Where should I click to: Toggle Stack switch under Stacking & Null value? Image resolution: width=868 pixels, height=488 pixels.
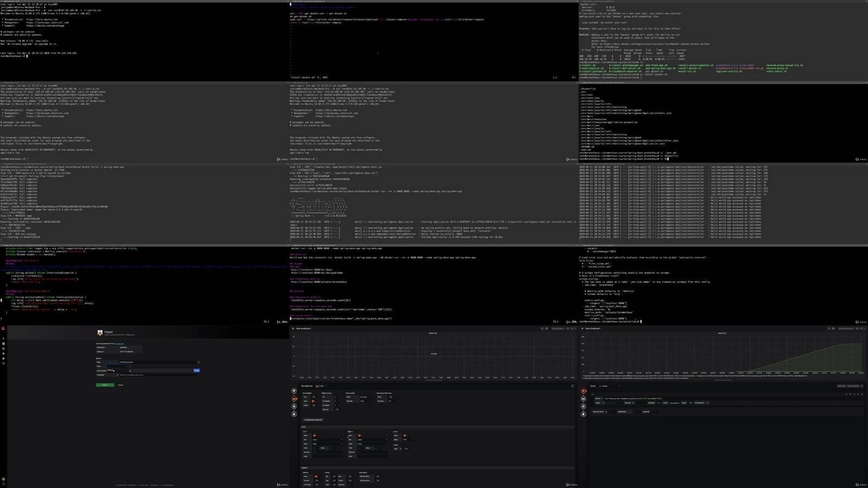(x=391, y=397)
